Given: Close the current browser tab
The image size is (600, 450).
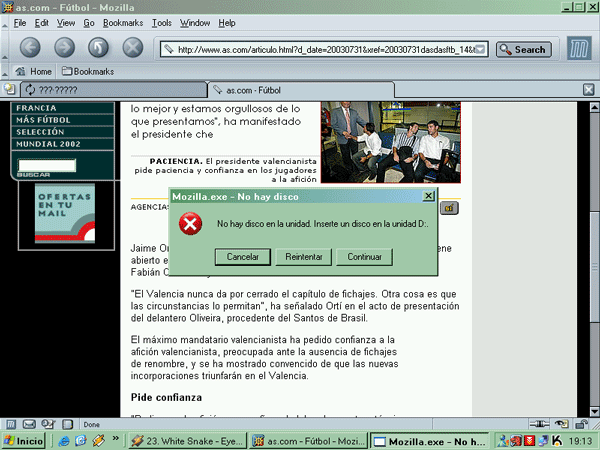Looking at the screenshot, I should [x=589, y=89].
